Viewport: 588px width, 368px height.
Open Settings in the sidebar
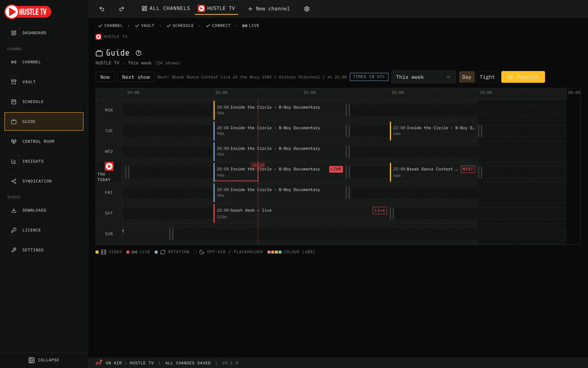[44, 250]
